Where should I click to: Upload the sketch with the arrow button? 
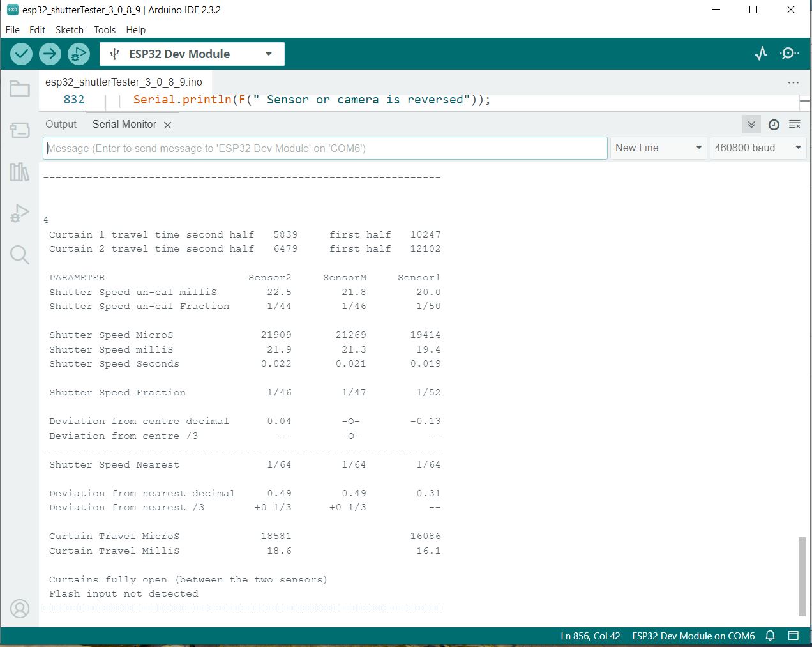pyautogui.click(x=50, y=54)
